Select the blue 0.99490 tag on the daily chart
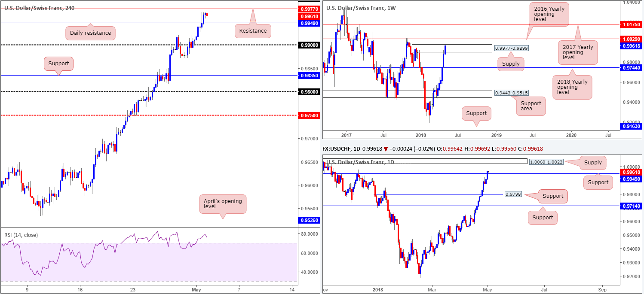Screen dimensions: 644x294 (631, 179)
